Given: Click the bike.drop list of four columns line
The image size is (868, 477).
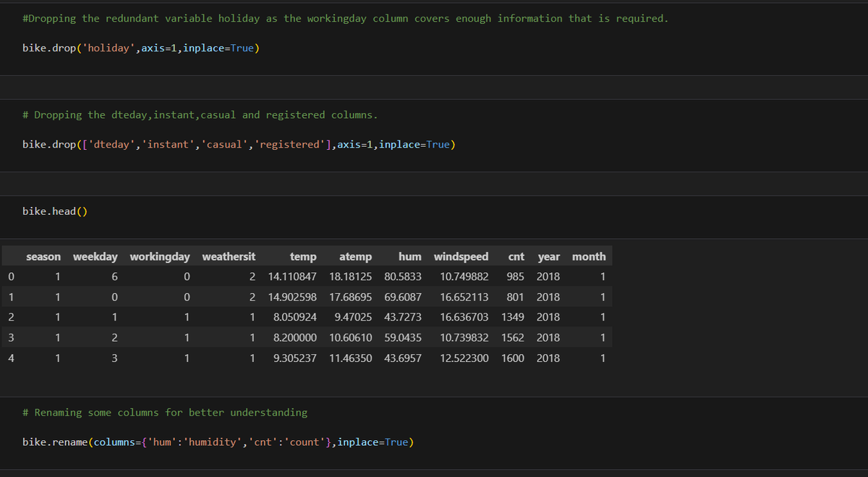Looking at the screenshot, I should click(239, 145).
